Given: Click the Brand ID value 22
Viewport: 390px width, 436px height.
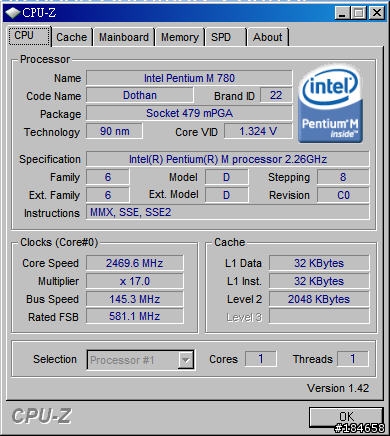Looking at the screenshot, I should click(x=276, y=95).
